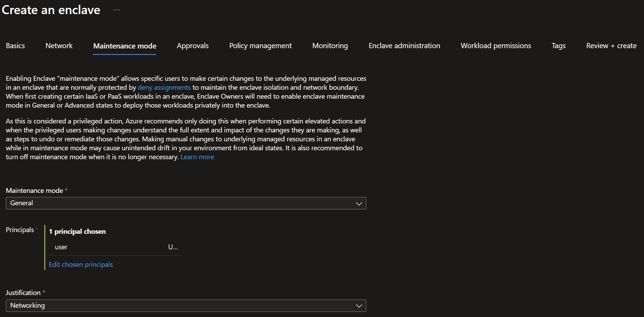Open the Policy management tab
The width and height of the screenshot is (644, 317).
pyautogui.click(x=260, y=46)
